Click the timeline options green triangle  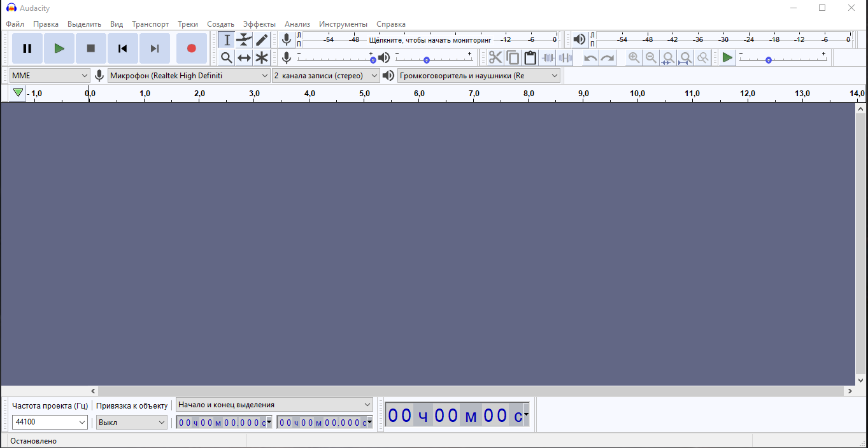coord(18,93)
